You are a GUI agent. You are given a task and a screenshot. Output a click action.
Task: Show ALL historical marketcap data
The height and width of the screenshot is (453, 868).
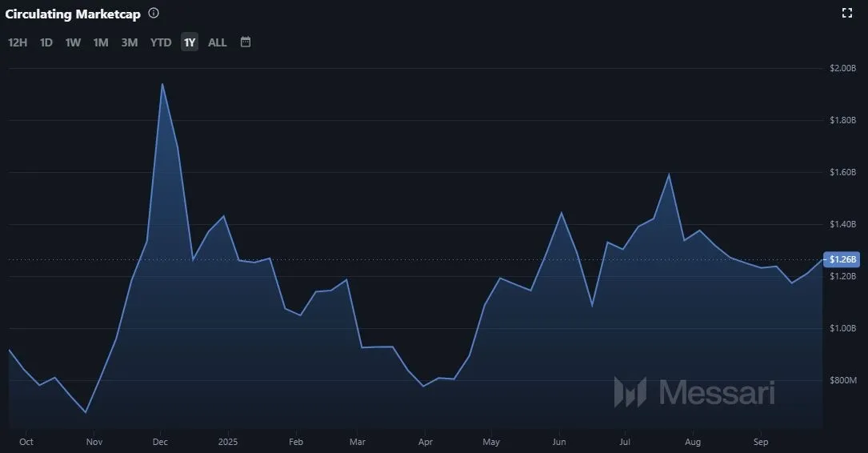coord(218,42)
